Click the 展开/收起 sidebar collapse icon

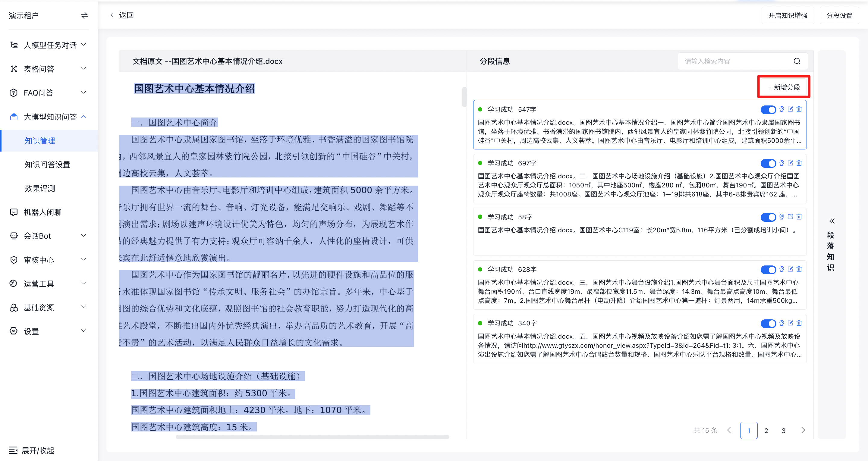[13, 450]
